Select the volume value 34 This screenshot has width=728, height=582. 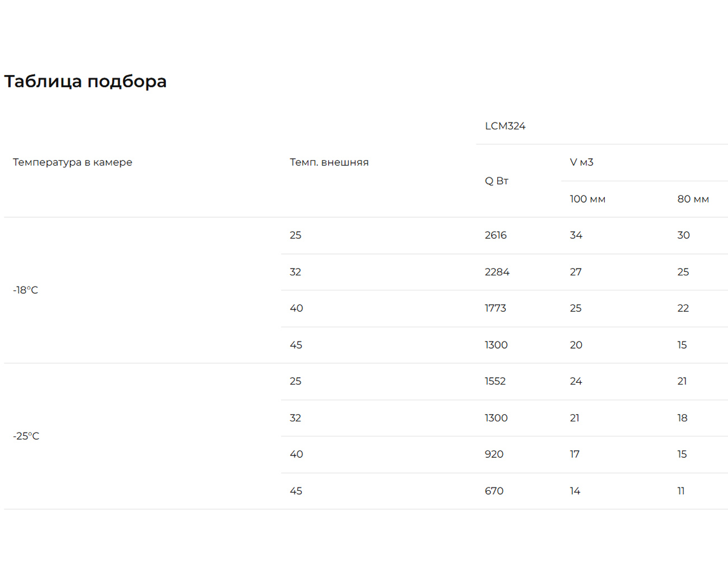pos(576,235)
